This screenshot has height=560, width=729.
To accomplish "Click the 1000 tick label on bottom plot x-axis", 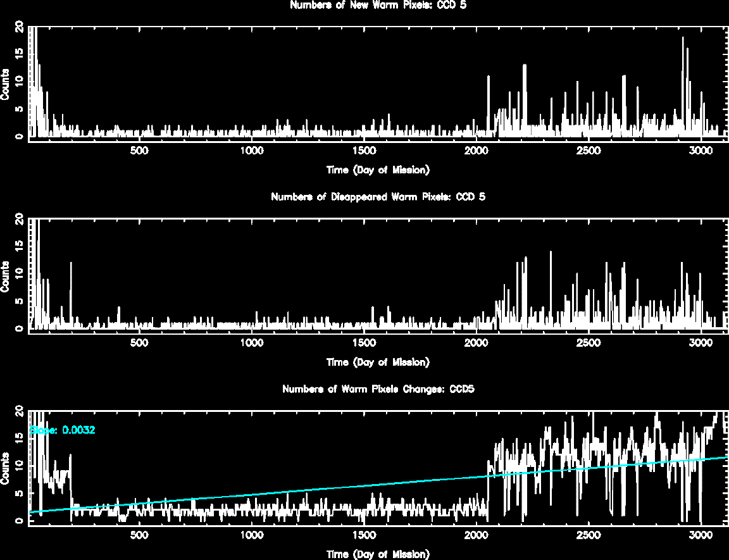I will (251, 535).
